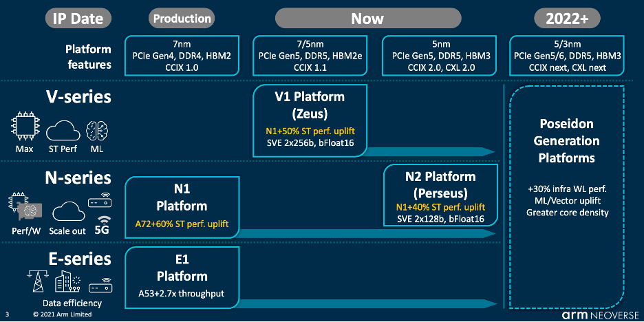Click the 7/5nm PCIe Gen5 HBM2e features box
The width and height of the screenshot is (644, 322).
(310, 56)
